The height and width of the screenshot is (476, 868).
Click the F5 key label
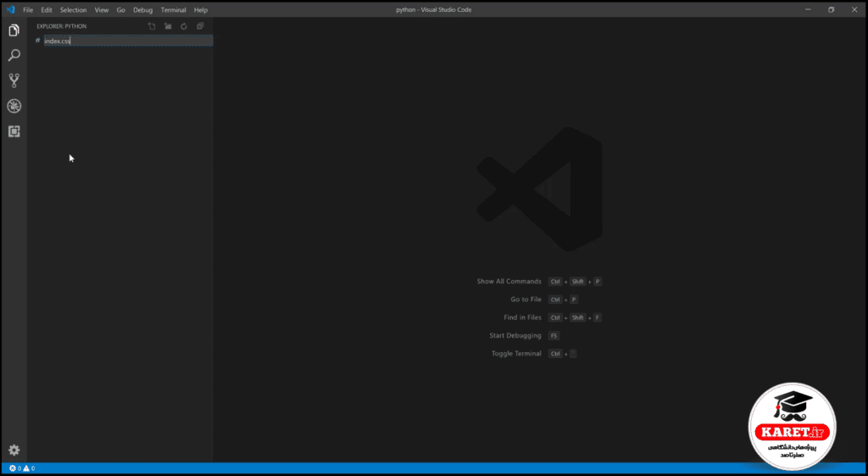pyautogui.click(x=554, y=335)
